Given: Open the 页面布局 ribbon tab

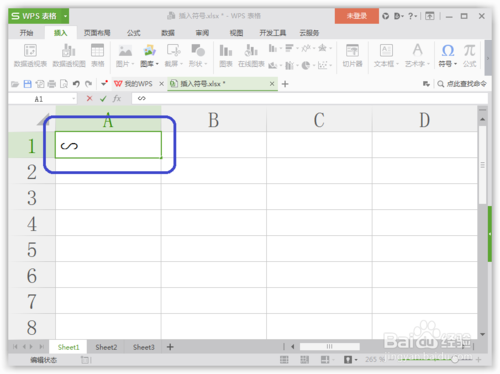Looking at the screenshot, I should pyautogui.click(x=97, y=33).
